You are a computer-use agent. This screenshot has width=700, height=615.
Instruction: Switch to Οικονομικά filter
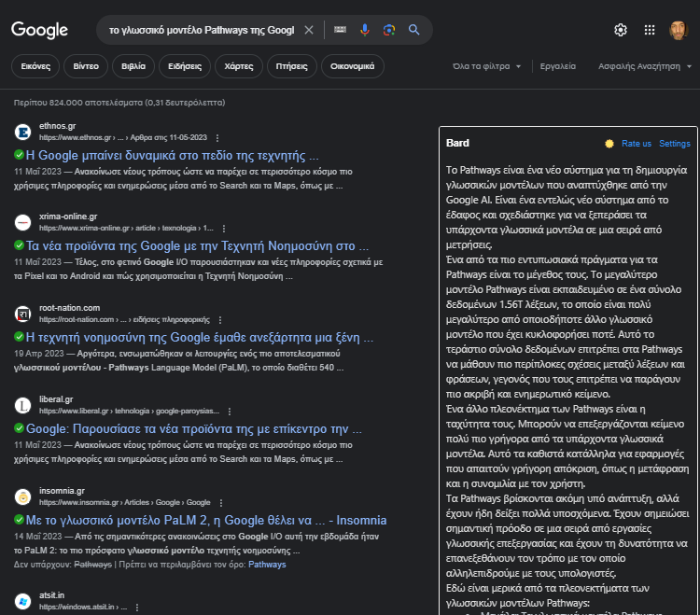(x=353, y=66)
